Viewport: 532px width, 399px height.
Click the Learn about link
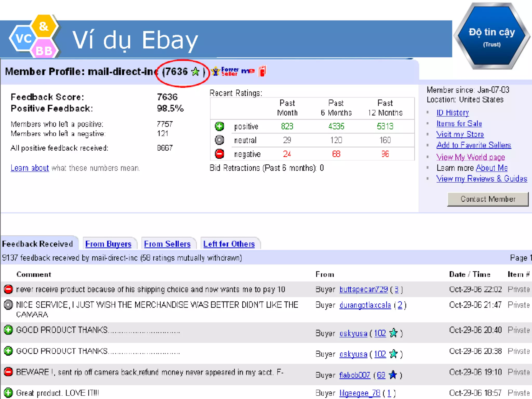click(30, 168)
